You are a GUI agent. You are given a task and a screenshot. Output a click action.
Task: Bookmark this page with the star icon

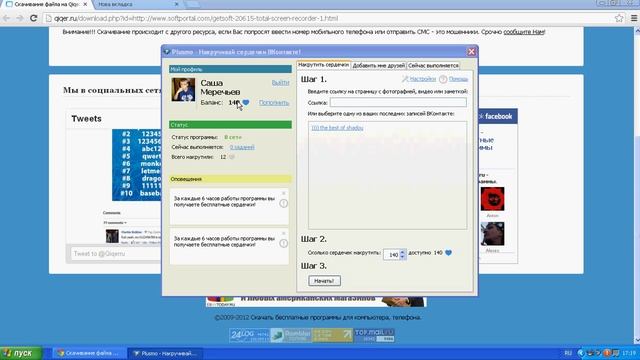(x=619, y=18)
